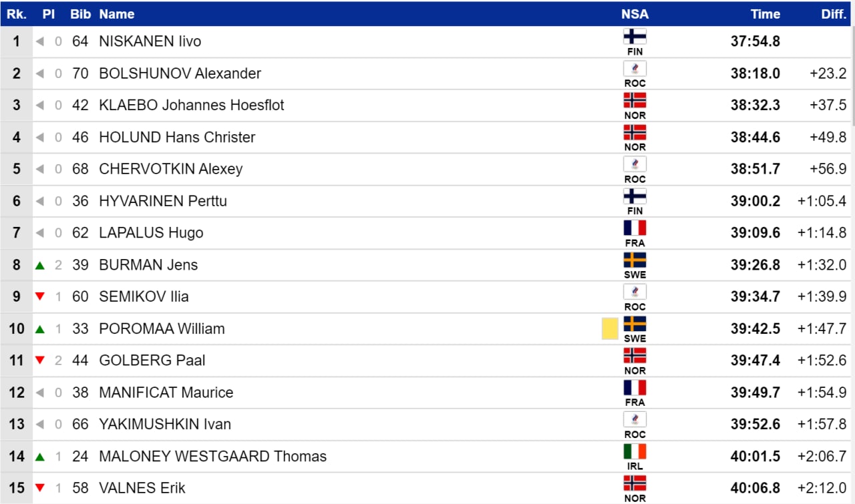Click the Ireland flag for Maloney Westgaard Thomas
Screen dimensions: 855x504
click(635, 452)
